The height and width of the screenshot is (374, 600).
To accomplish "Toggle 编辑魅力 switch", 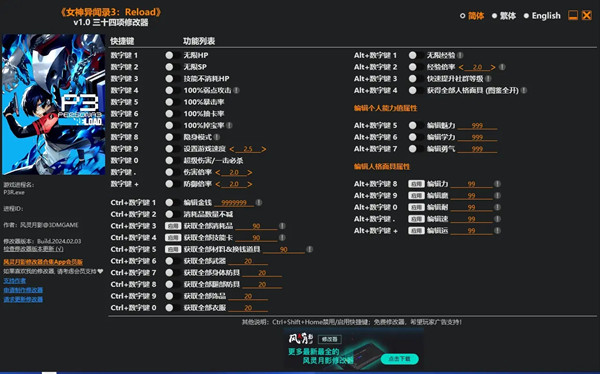I will [x=416, y=125].
